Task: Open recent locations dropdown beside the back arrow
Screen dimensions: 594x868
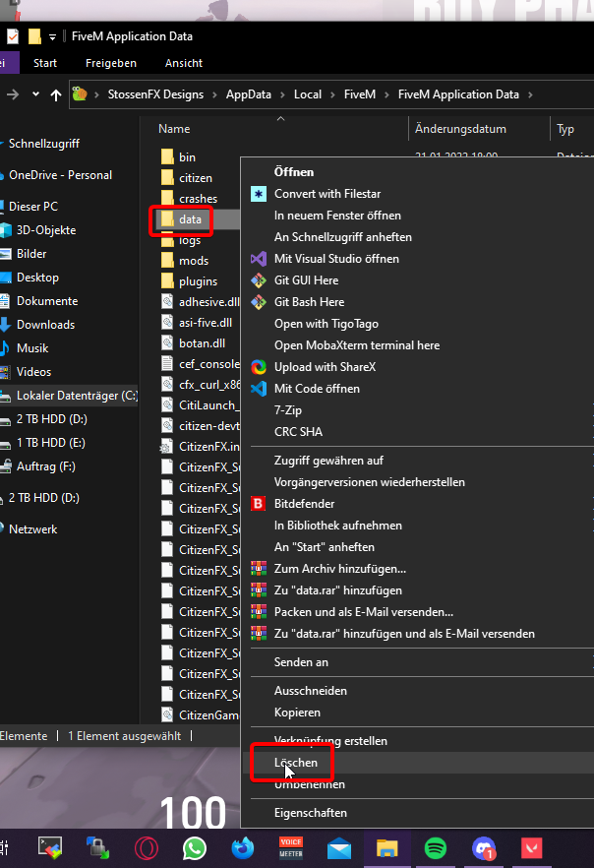Action: coord(36,94)
